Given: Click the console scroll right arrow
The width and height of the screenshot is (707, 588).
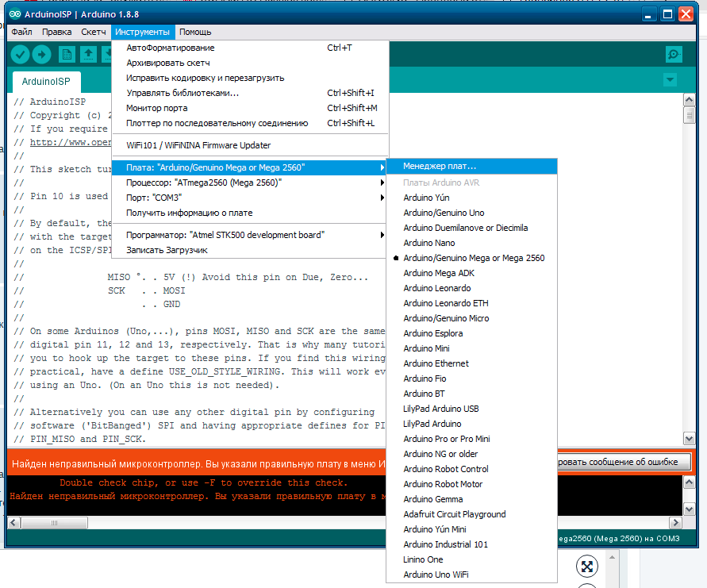Looking at the screenshot, I should pyautogui.click(x=675, y=523).
